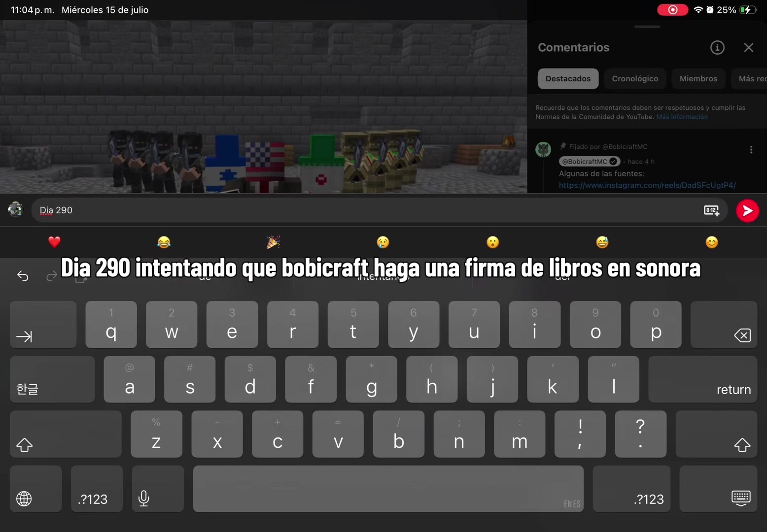Open the @BobicraftMC channel badge
767x532 pixels.
click(590, 162)
